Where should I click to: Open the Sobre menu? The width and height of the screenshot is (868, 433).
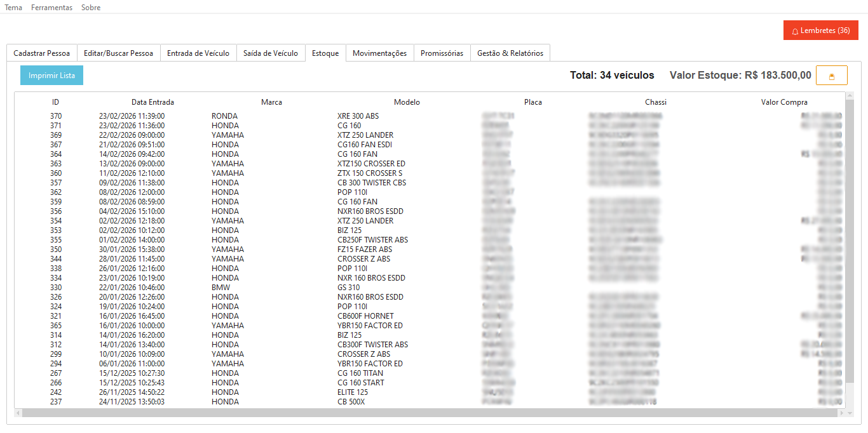91,8
